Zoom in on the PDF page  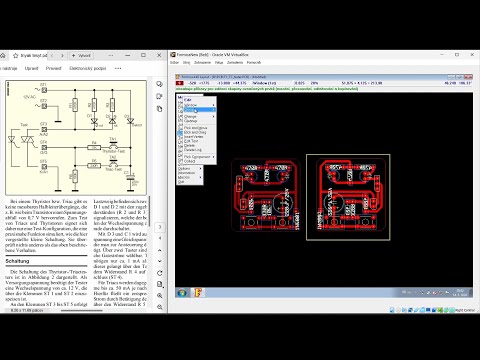[x=160, y=296]
